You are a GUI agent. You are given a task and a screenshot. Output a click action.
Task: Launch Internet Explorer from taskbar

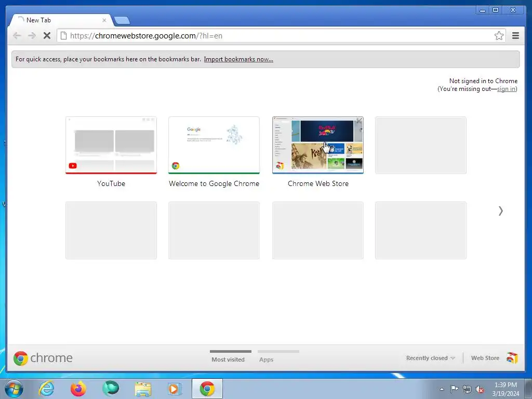(46, 389)
